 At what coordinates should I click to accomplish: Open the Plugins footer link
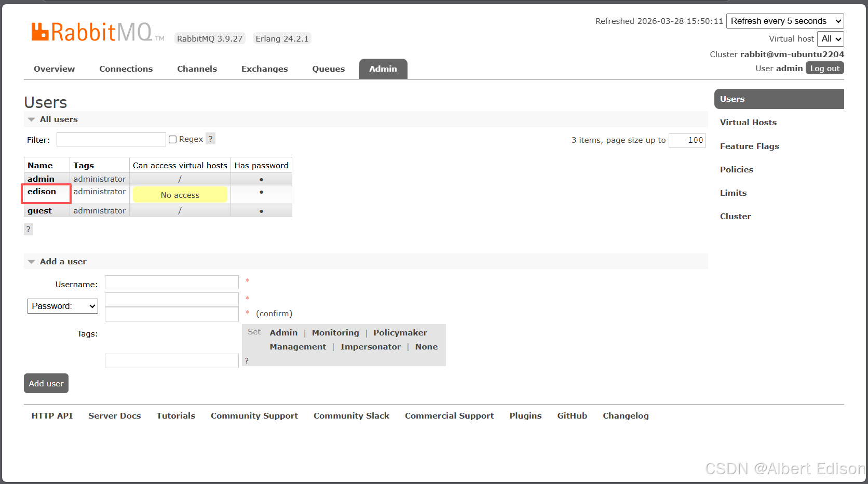click(x=525, y=415)
